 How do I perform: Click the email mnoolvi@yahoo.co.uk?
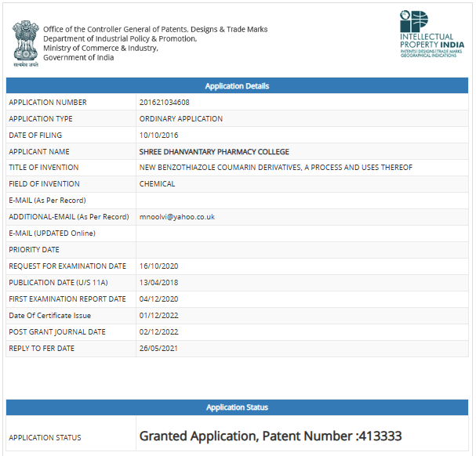coord(177,217)
